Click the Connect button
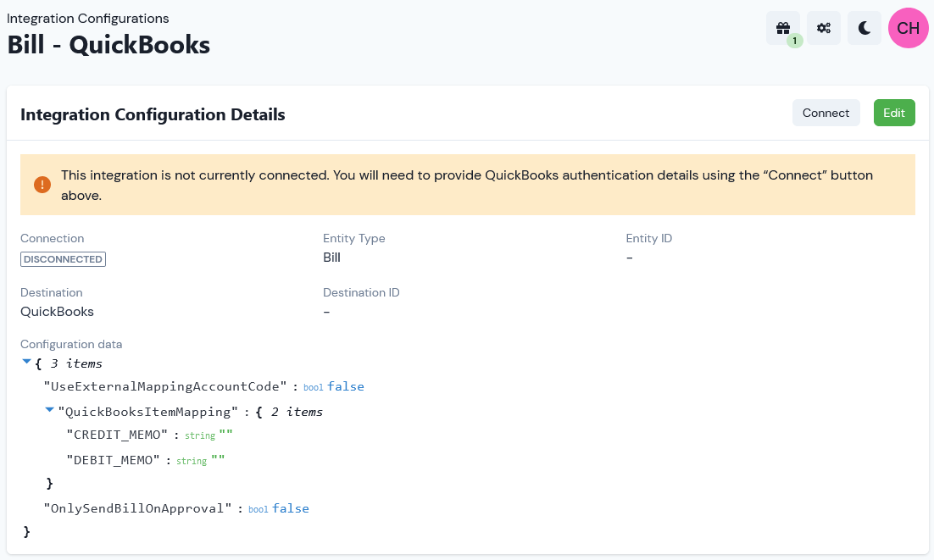Image resolution: width=934 pixels, height=560 pixels. click(x=826, y=113)
